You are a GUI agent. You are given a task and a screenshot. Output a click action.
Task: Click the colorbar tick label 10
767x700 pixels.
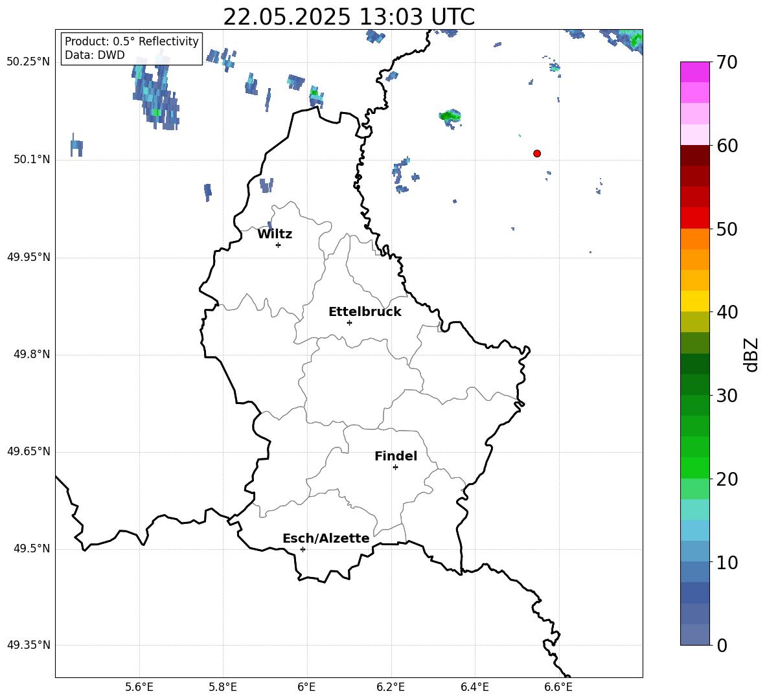tap(727, 563)
